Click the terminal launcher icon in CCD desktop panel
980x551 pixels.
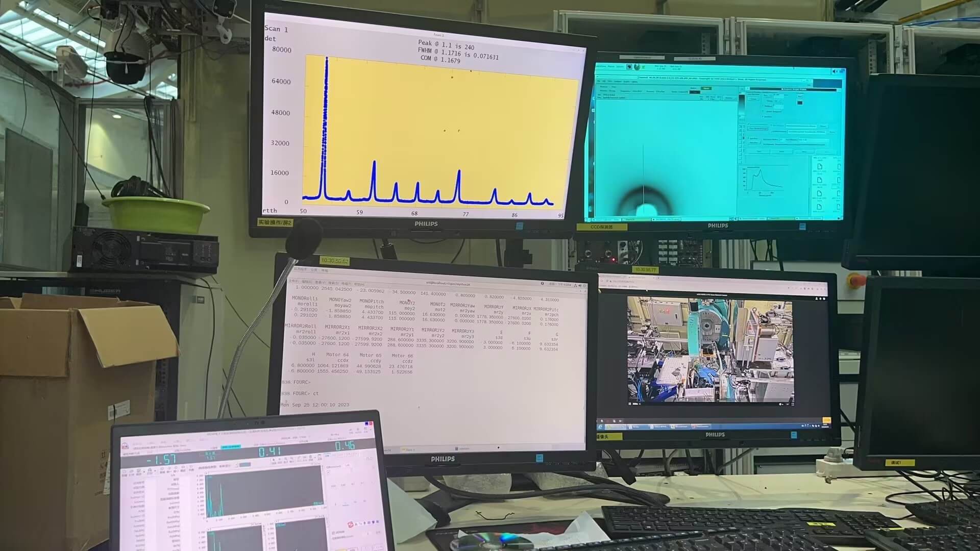pyautogui.click(x=629, y=67)
